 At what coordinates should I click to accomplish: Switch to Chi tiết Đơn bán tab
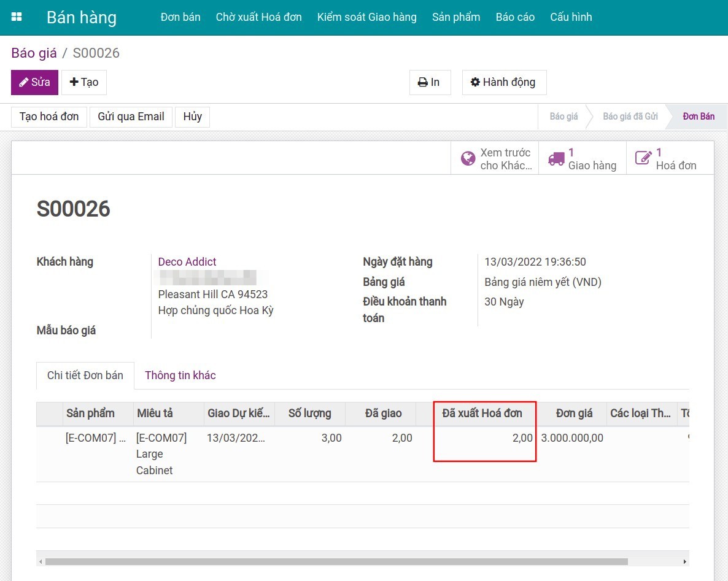pyautogui.click(x=85, y=375)
